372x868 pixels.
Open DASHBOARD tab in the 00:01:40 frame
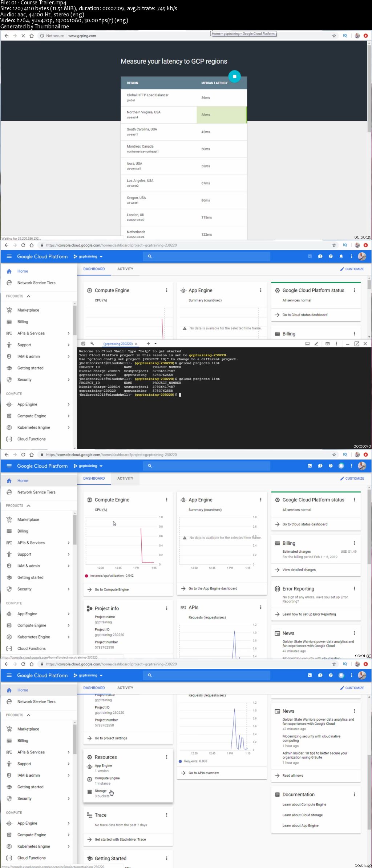(x=94, y=688)
